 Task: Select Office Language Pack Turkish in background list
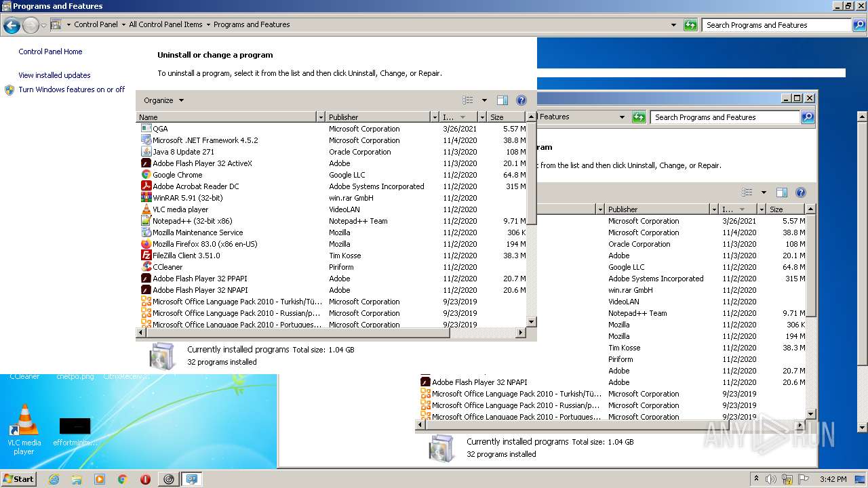point(517,394)
